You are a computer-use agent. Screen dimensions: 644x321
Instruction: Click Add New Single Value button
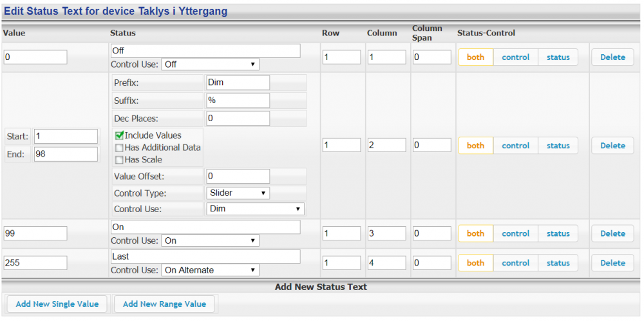click(57, 304)
